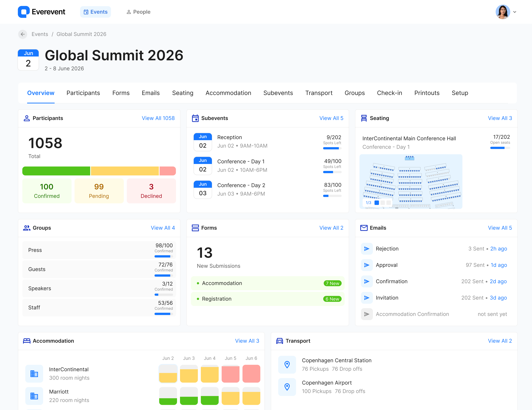Click the Jun 2 event date badge

(28, 60)
